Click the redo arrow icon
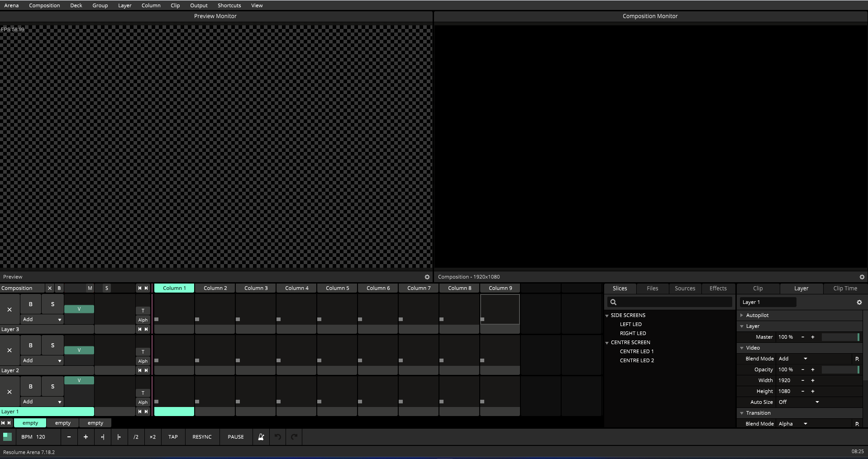The image size is (868, 459). coord(294,437)
